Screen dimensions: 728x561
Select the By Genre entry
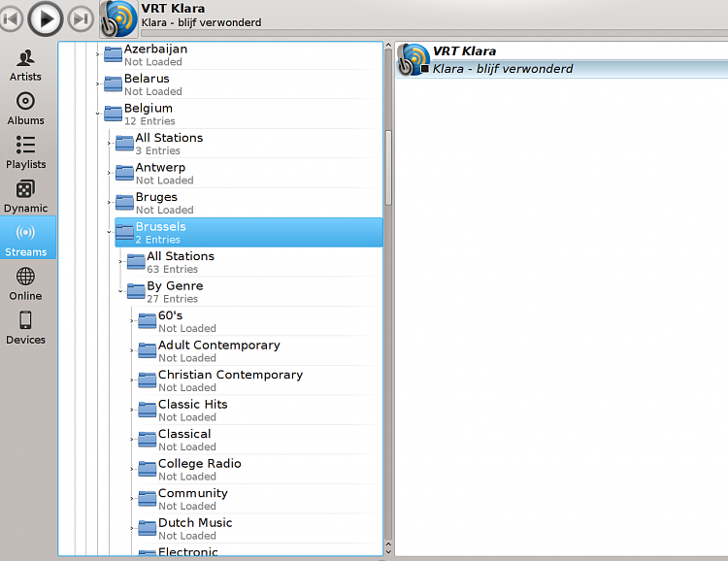coord(254,291)
